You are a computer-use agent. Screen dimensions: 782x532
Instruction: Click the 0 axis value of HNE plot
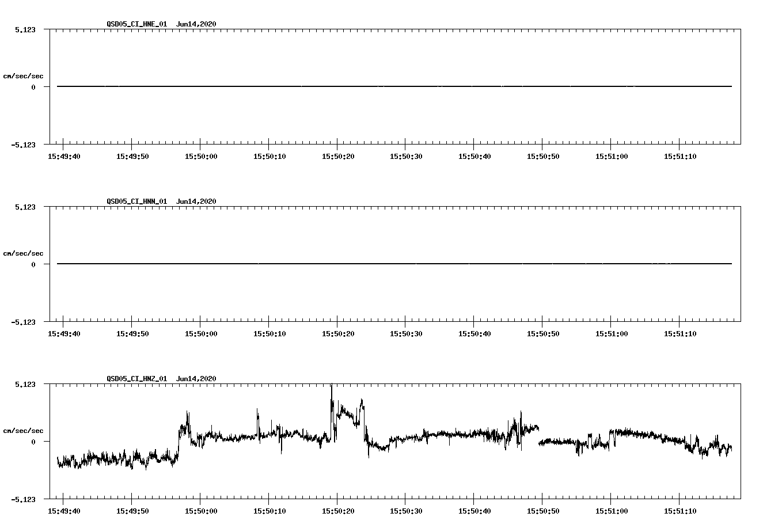click(x=33, y=87)
